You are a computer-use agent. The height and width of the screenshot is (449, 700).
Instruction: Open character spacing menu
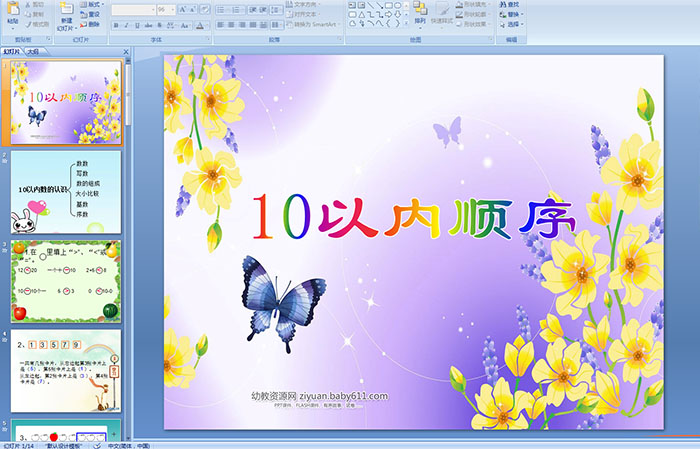point(171,25)
